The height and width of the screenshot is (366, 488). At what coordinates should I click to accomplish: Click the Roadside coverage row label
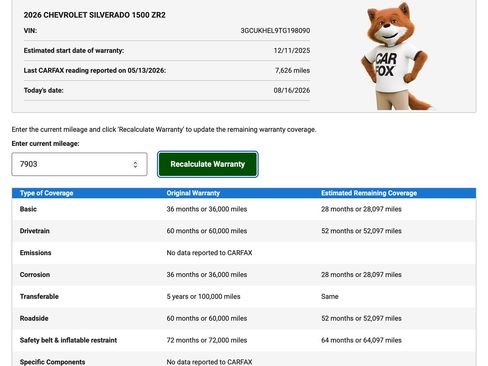(34, 318)
